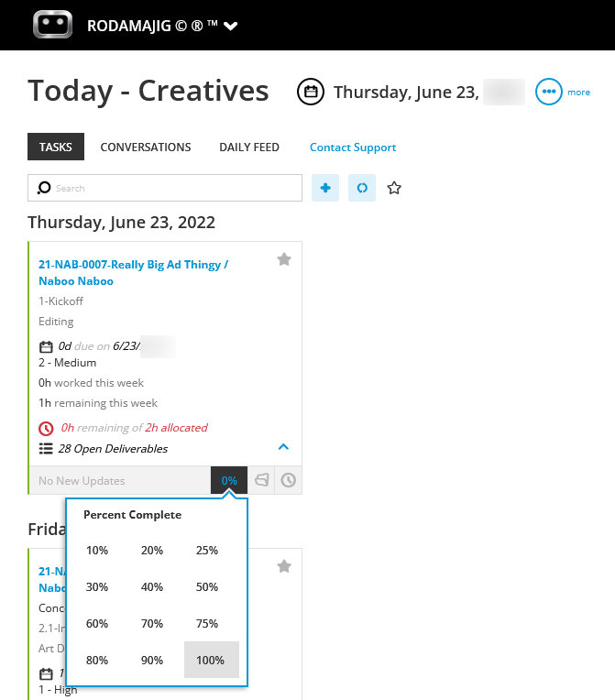Click the robot logo icon
This screenshot has width=615, height=700.
pos(52,25)
